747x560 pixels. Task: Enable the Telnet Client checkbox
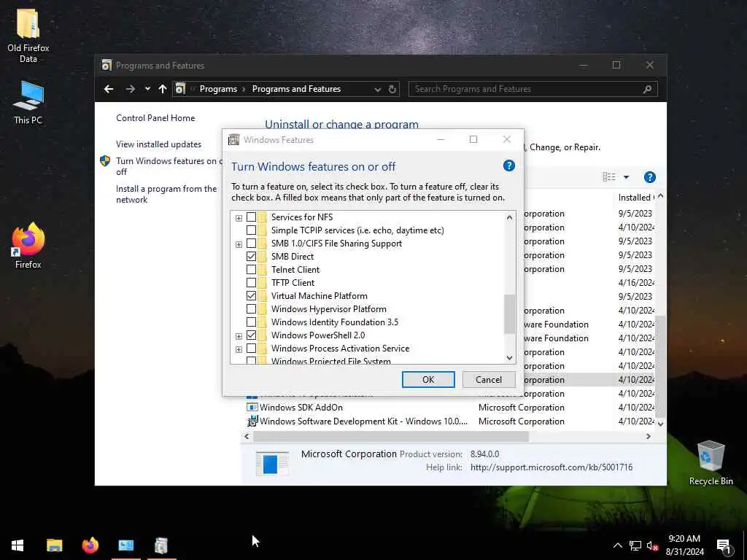[251, 270]
